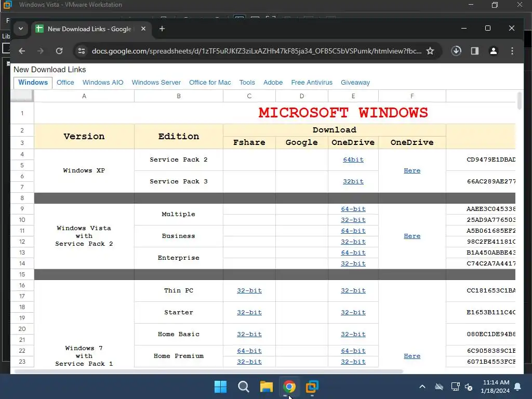
Task: Open the Adobe sheet tab
Action: coord(273,83)
